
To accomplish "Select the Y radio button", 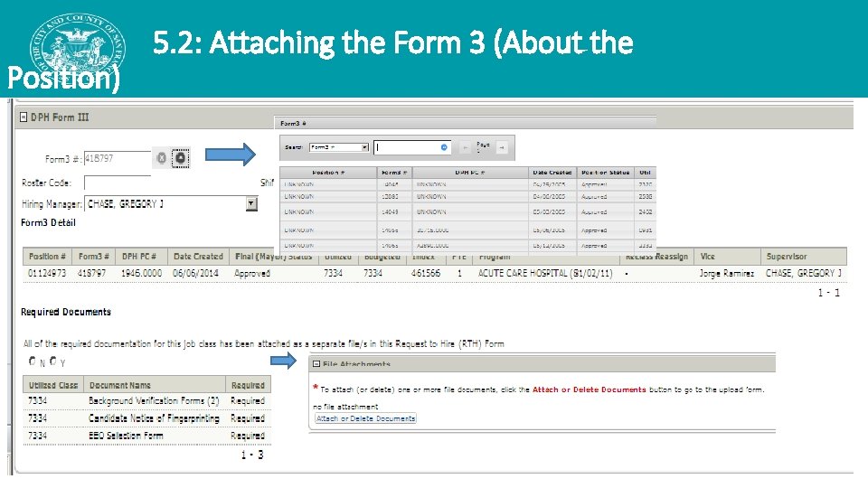I will pyautogui.click(x=53, y=361).
